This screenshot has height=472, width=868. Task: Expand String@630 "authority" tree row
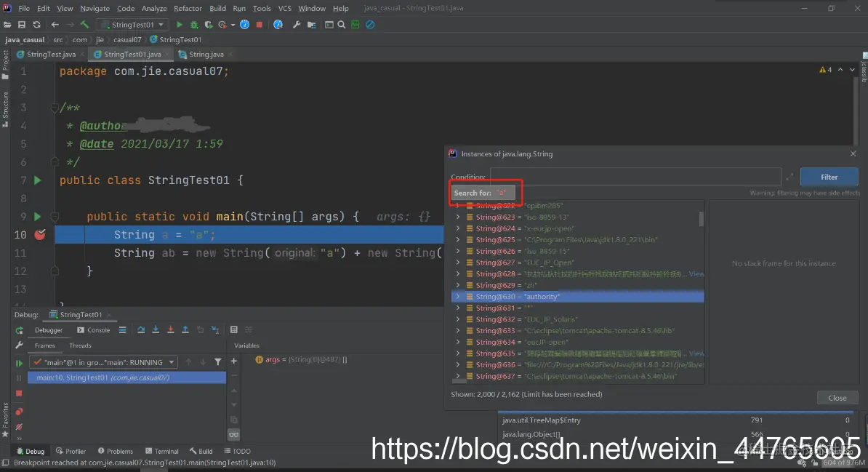click(x=458, y=297)
